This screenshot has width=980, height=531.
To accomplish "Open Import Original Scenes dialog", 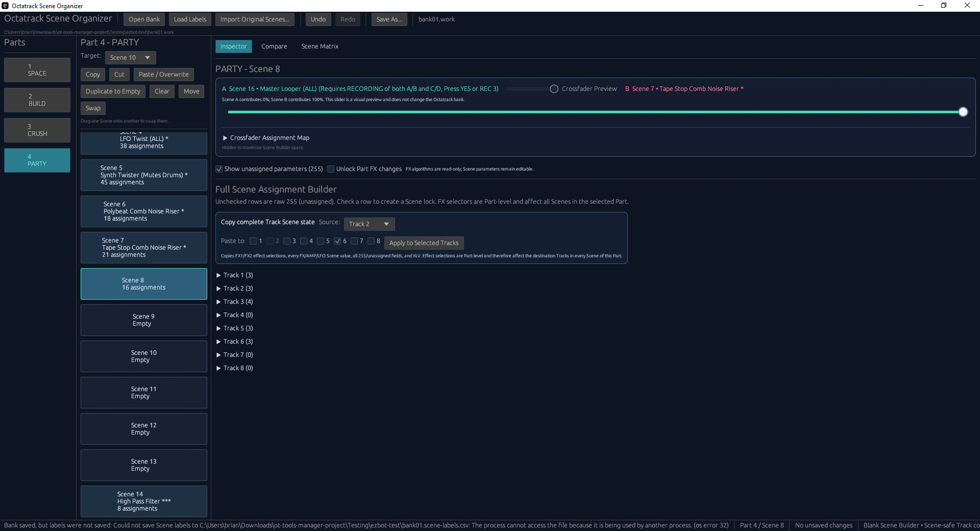I will point(255,19).
